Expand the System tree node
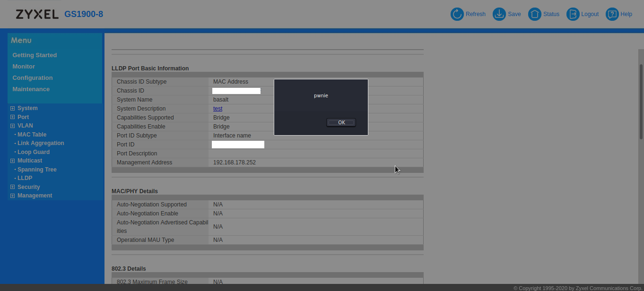The width and height of the screenshot is (644, 291). coord(13,108)
